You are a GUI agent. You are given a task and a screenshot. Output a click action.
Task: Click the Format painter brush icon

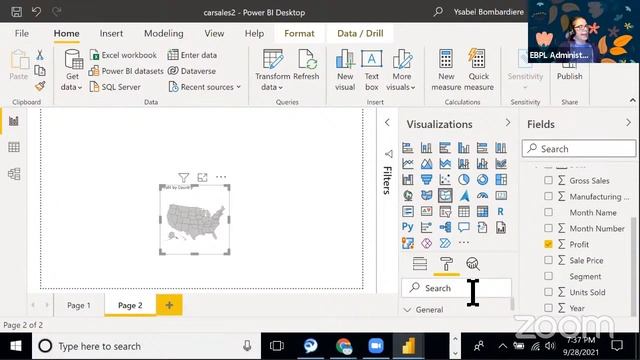[40, 86]
